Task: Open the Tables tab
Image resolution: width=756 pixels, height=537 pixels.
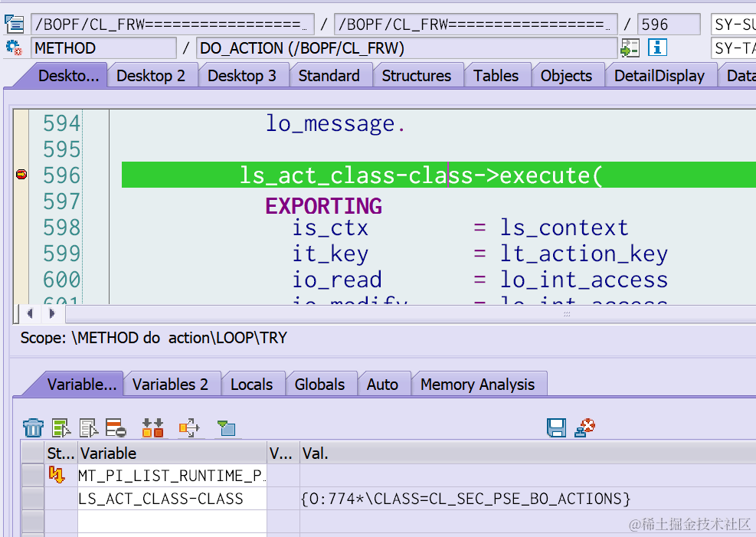Action: pyautogui.click(x=496, y=76)
